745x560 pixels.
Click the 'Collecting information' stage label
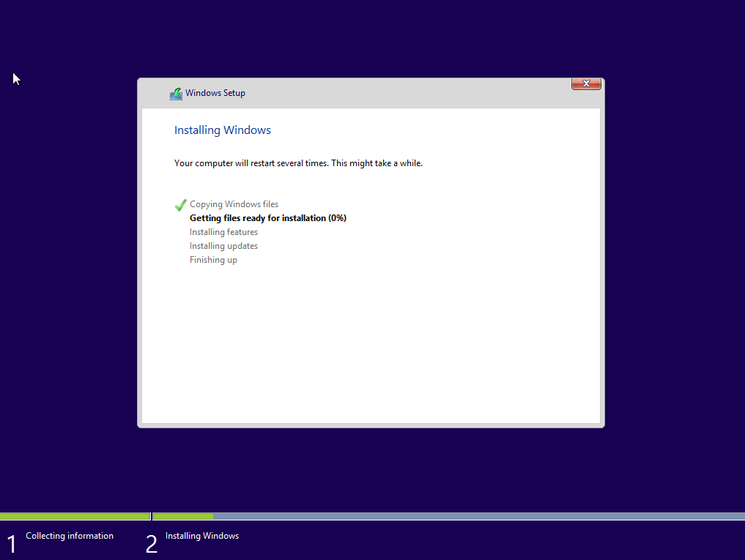(70, 536)
